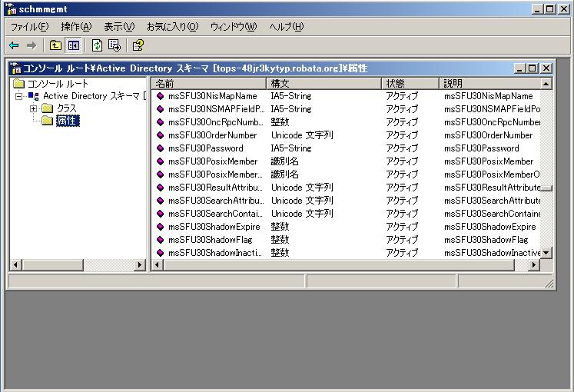Screen dimensions: 574x392
Task: Click the 識別名 syntax of msSFU30PosixMember
Action: tap(284, 161)
